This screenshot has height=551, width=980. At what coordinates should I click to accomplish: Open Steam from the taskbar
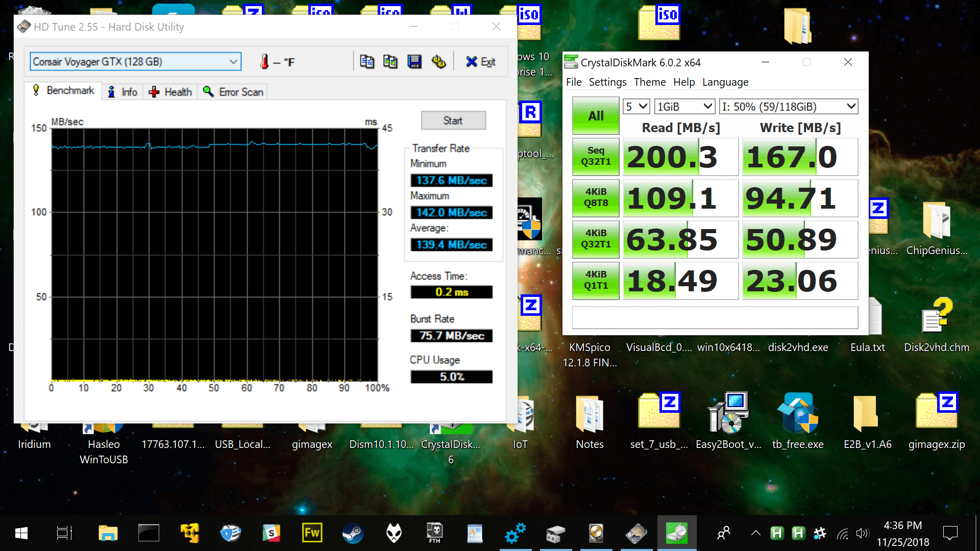pos(353,534)
